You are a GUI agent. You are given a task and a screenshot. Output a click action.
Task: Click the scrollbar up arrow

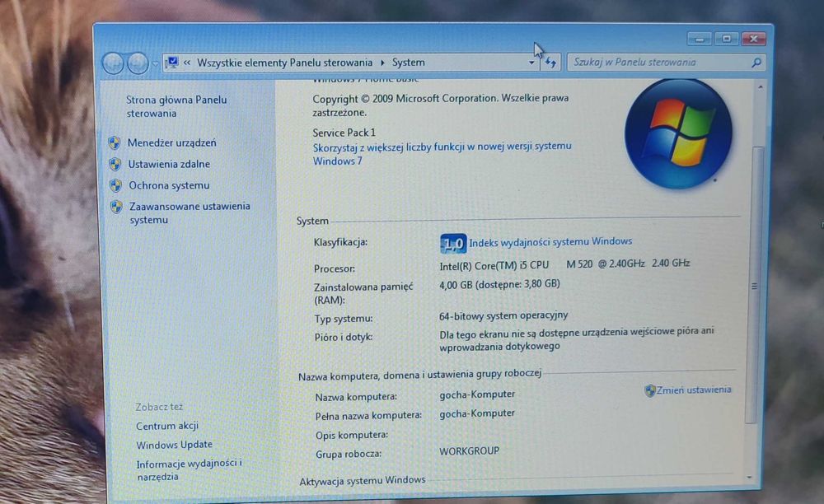760,87
